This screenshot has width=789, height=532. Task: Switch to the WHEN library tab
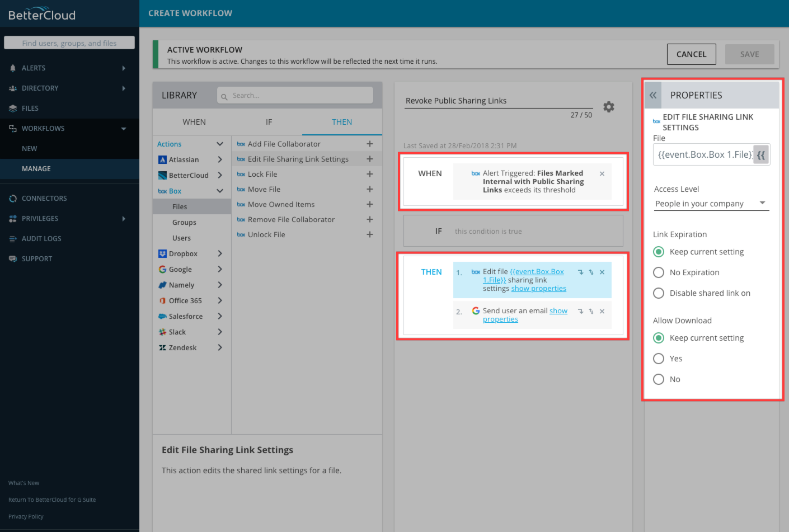[x=194, y=122]
